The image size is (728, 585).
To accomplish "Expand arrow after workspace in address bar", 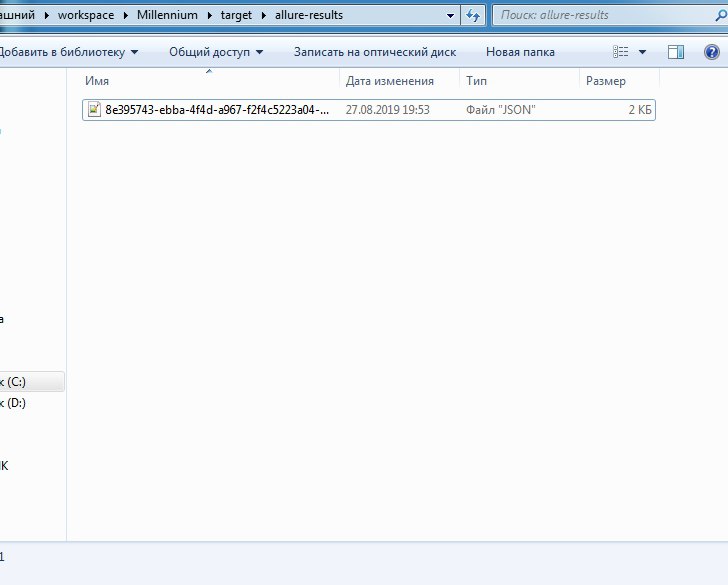I will click(125, 15).
